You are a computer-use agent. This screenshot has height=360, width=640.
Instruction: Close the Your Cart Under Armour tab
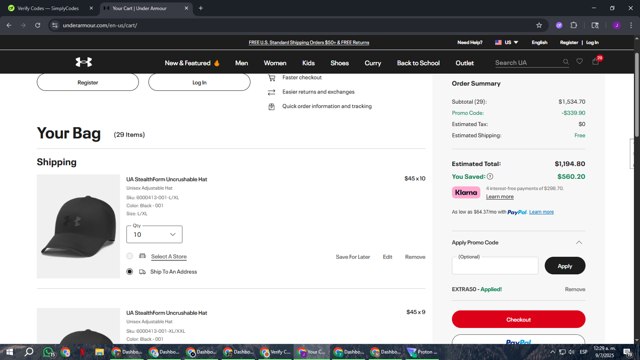[x=186, y=8]
